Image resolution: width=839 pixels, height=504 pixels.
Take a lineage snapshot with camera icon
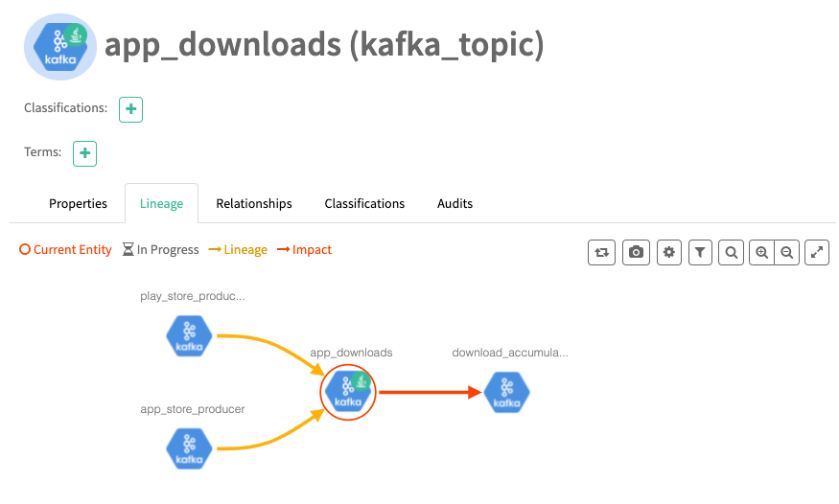[x=635, y=252]
